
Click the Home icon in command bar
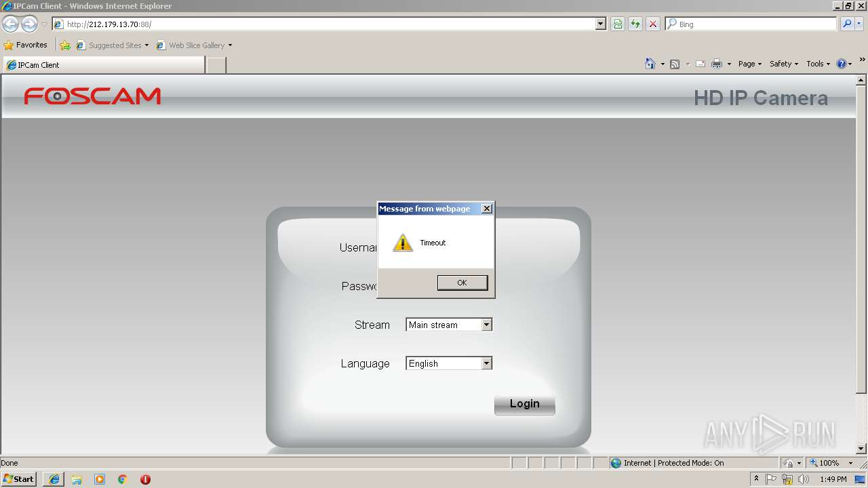coord(650,64)
